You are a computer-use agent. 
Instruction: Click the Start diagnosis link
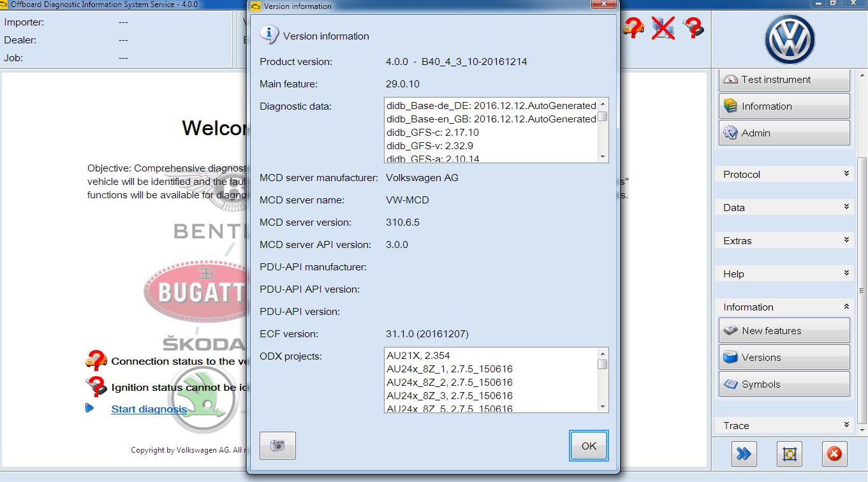(x=149, y=409)
